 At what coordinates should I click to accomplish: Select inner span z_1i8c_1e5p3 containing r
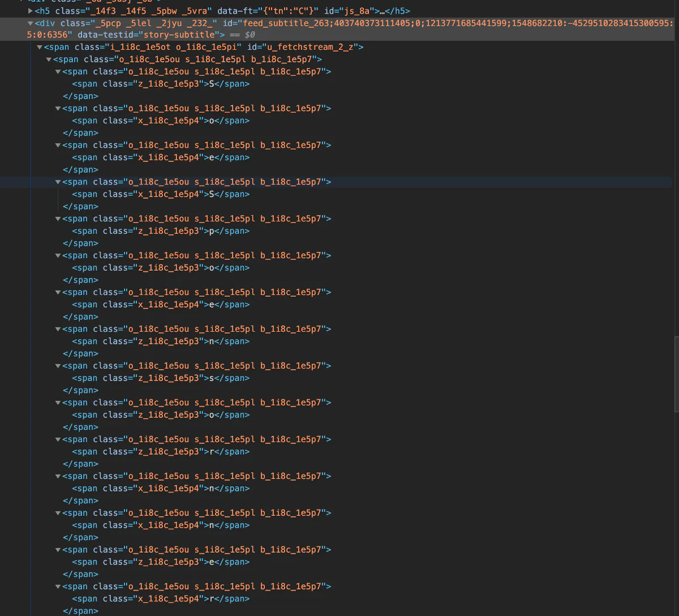click(161, 452)
